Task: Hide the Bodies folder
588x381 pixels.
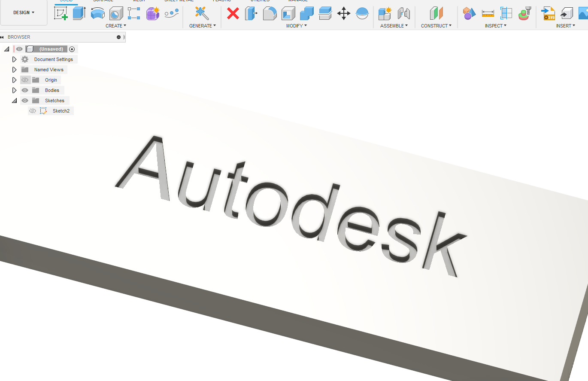Action: pyautogui.click(x=25, y=90)
